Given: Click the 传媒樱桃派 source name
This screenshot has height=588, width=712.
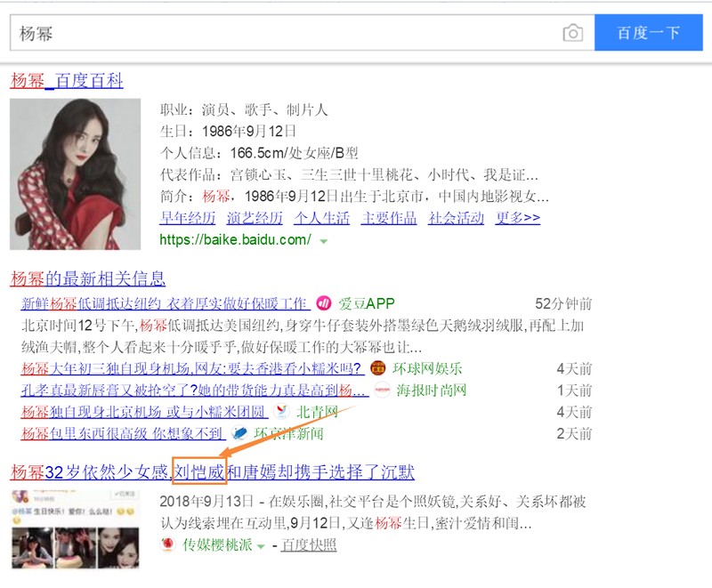Looking at the screenshot, I should (217, 545).
